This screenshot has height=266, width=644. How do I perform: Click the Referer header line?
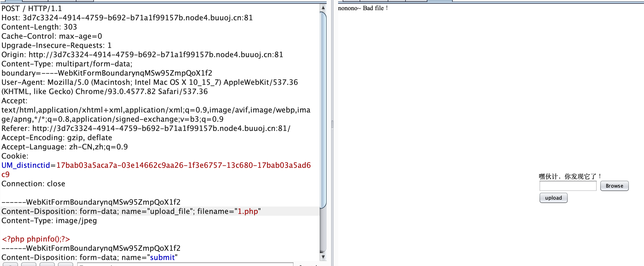click(x=146, y=128)
